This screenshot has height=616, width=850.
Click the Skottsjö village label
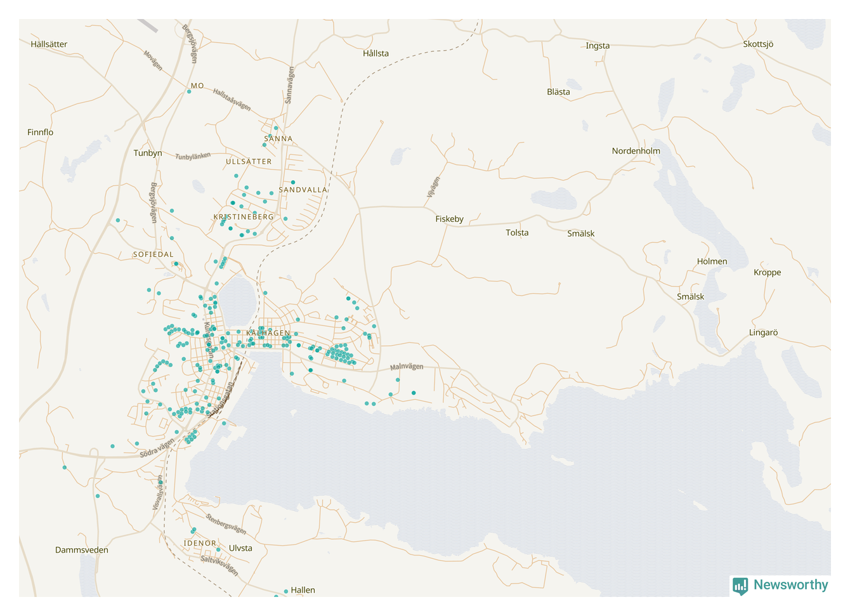click(758, 44)
